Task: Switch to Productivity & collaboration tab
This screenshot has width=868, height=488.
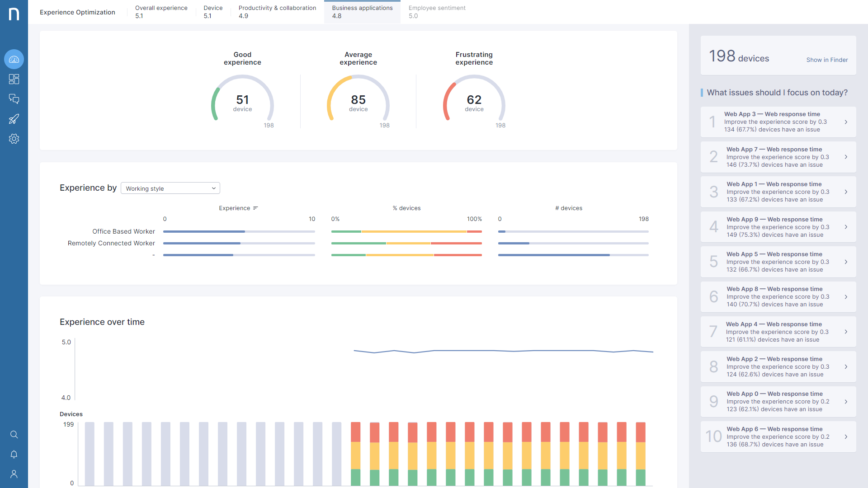Action: 277,12
